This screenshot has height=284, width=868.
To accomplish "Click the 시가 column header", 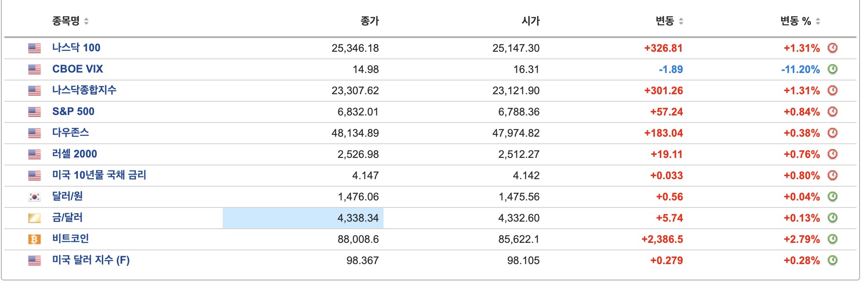I will point(531,21).
